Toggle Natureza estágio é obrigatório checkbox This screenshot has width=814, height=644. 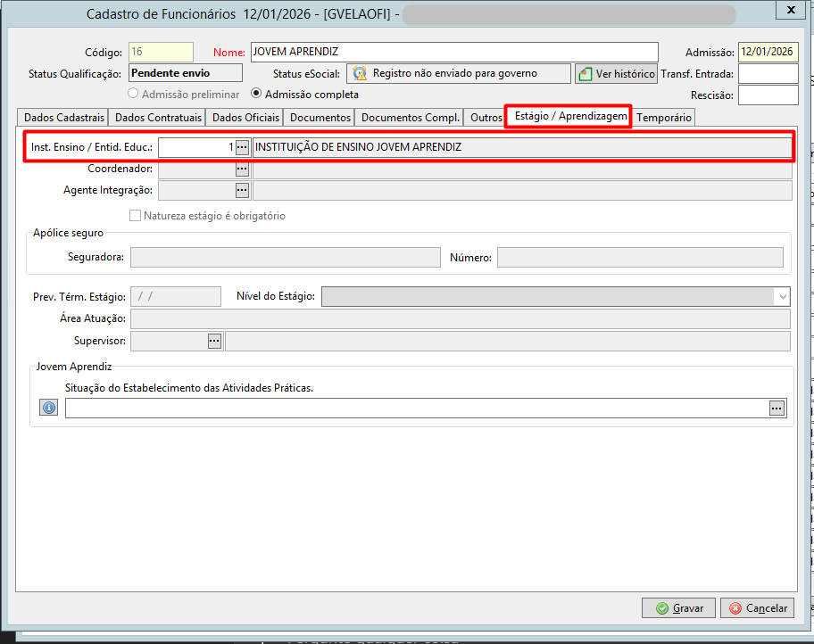pyautogui.click(x=135, y=215)
